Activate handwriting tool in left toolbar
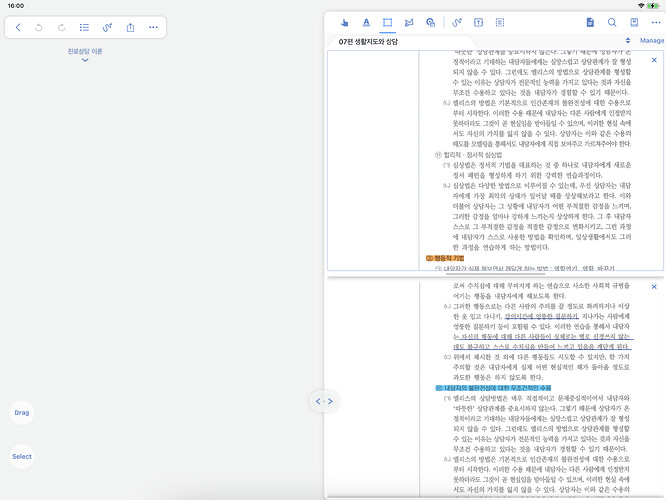Image resolution: width=666 pixels, height=500 pixels. 107,28
